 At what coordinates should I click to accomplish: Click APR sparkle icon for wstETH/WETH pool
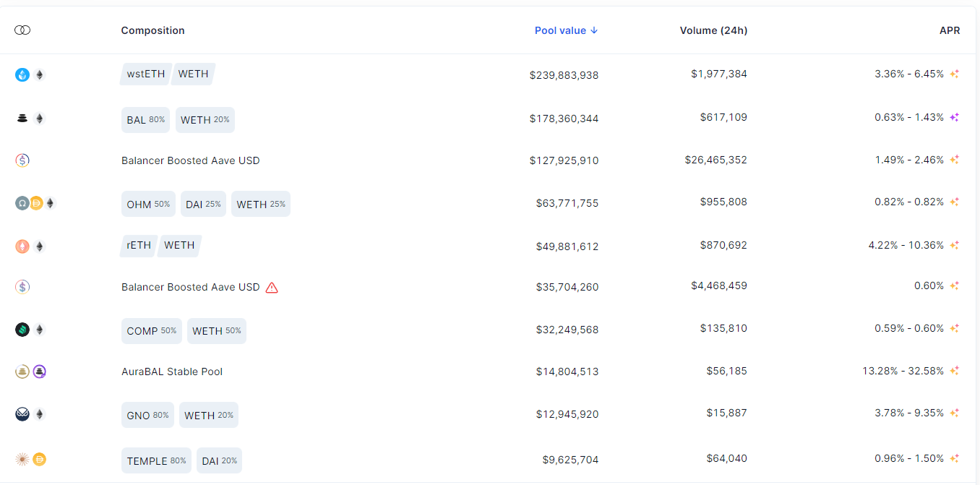pos(955,74)
